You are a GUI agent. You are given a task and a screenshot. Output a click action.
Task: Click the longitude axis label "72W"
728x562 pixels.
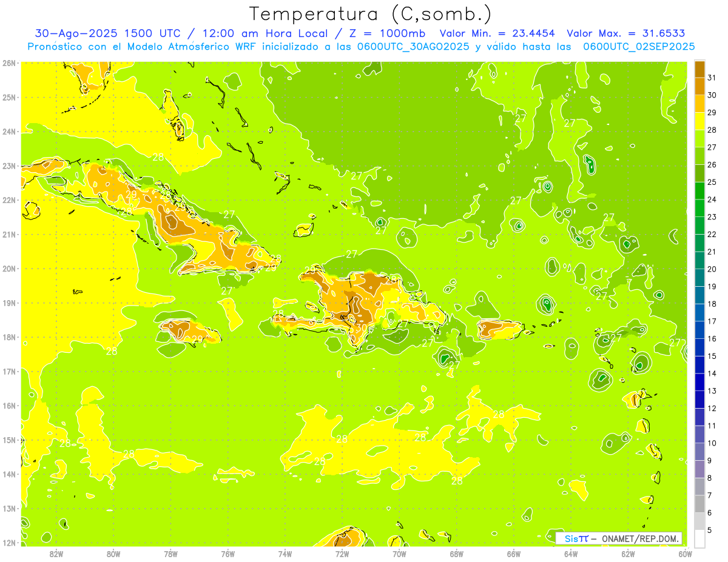pyautogui.click(x=342, y=553)
